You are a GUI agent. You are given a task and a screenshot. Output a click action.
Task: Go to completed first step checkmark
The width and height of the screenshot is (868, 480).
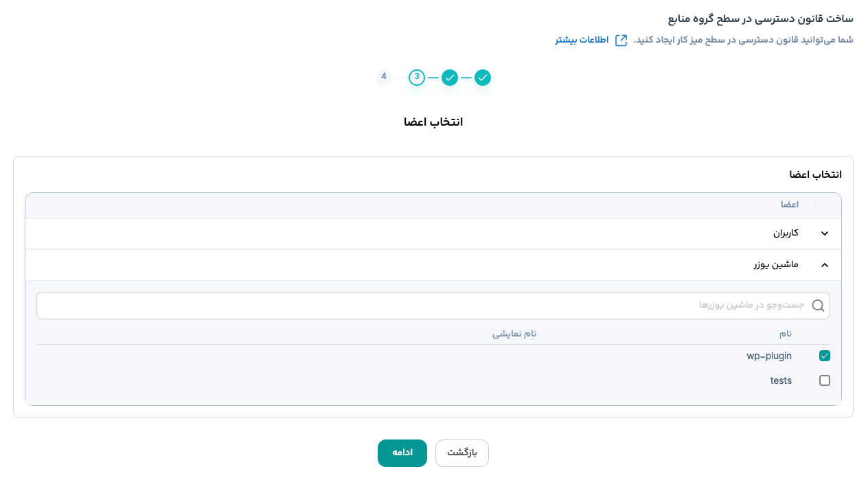tap(483, 78)
